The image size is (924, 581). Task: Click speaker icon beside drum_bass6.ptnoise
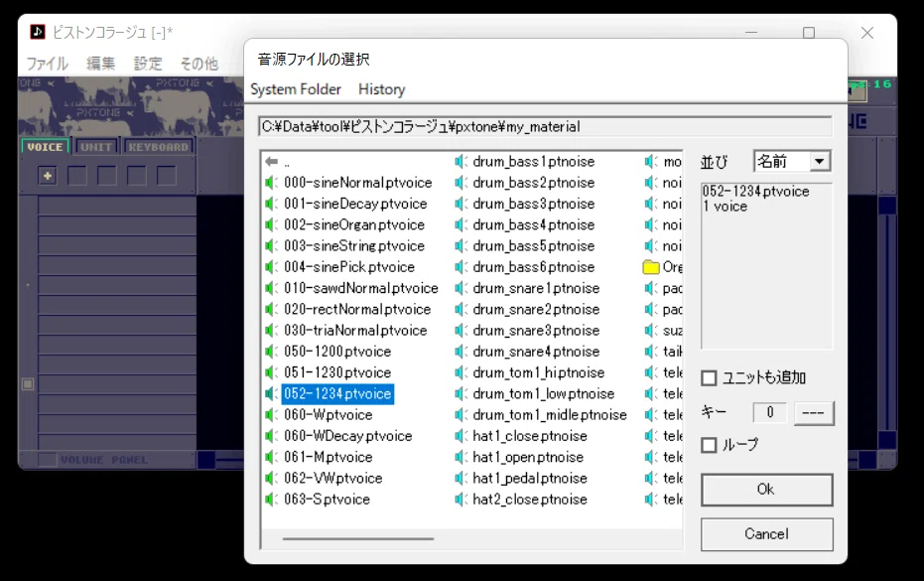(461, 267)
